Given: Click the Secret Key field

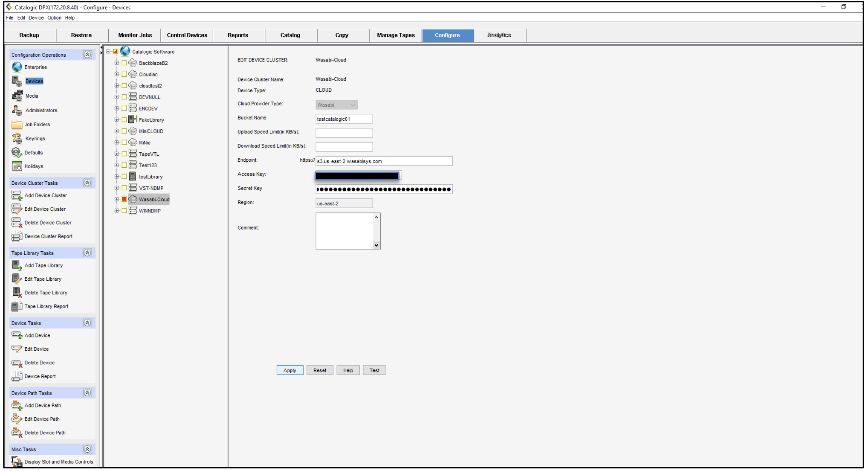Looking at the screenshot, I should tap(384, 189).
